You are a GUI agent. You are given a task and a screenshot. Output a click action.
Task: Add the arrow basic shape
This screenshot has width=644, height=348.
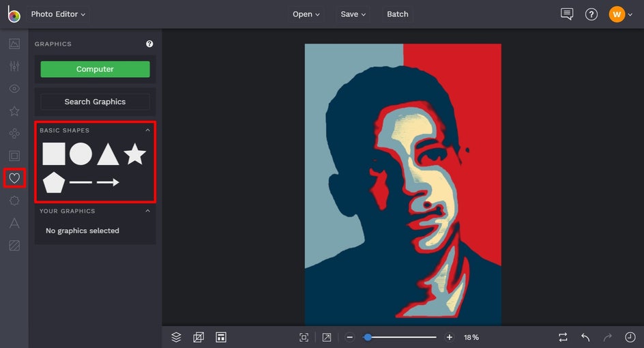click(x=108, y=182)
